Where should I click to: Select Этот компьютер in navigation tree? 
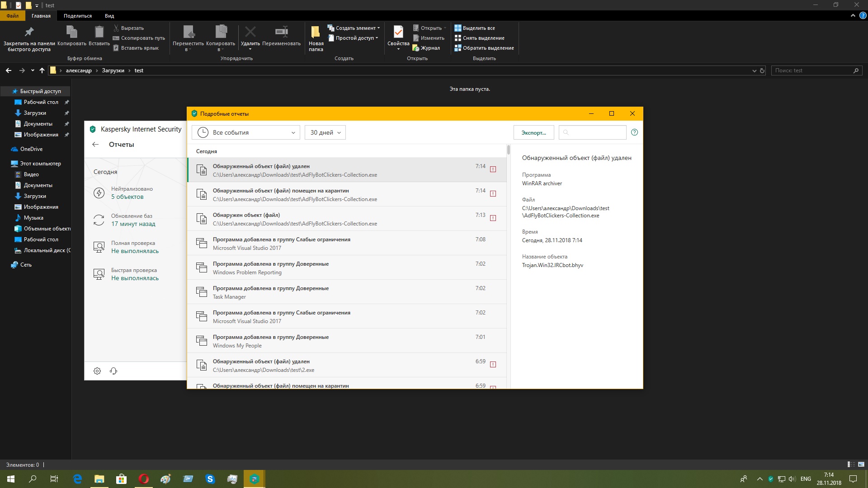click(40, 164)
